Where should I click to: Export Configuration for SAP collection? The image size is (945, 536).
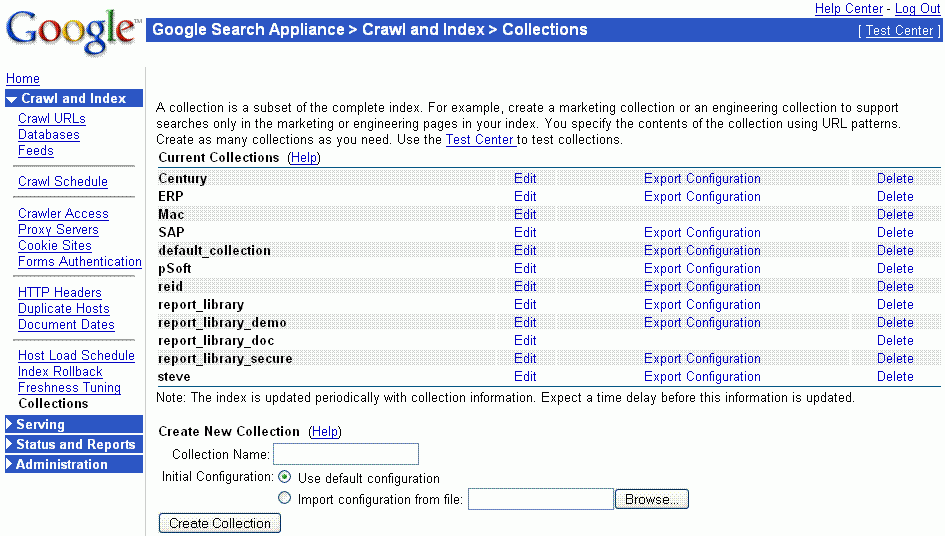pyautogui.click(x=702, y=233)
